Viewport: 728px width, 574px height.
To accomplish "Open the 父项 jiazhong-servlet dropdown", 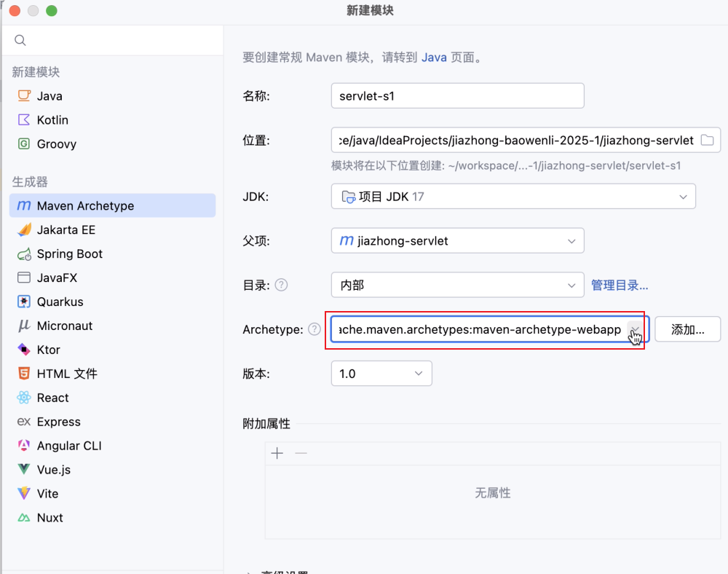I will point(457,240).
